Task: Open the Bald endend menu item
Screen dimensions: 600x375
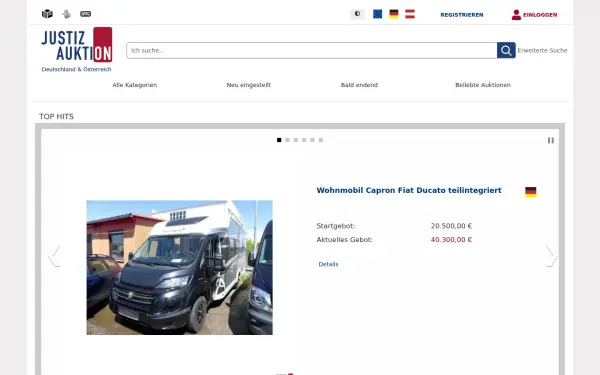Action: pyautogui.click(x=359, y=85)
